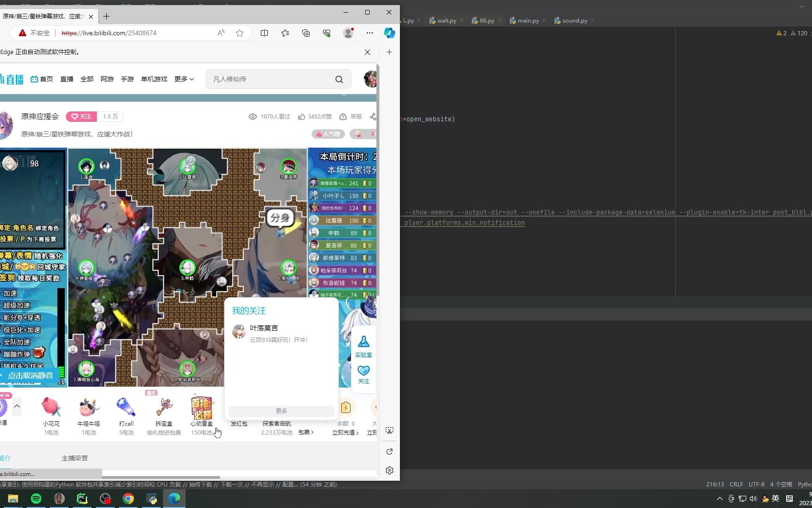
Task: Click 点击取消静音 to unmute stream
Action: [30, 375]
